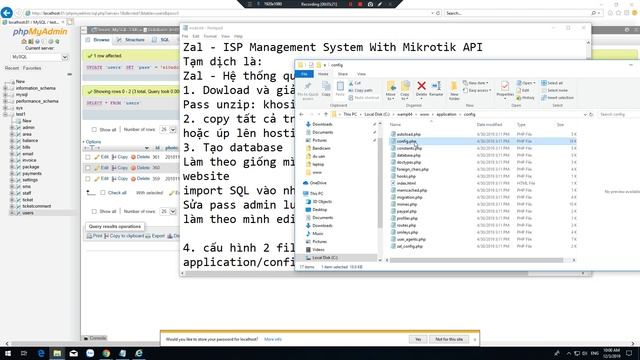Screen dimensions: 640x360
Task: Click History in Explorer ribbon Open group
Action: (x=525, y=98)
